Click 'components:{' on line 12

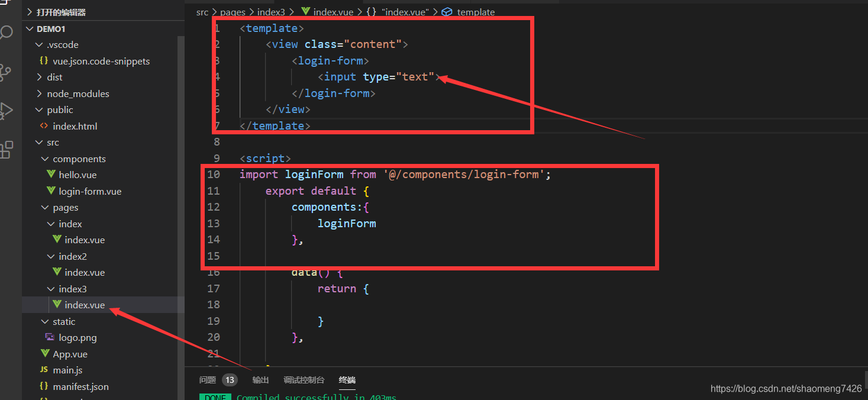click(x=331, y=207)
